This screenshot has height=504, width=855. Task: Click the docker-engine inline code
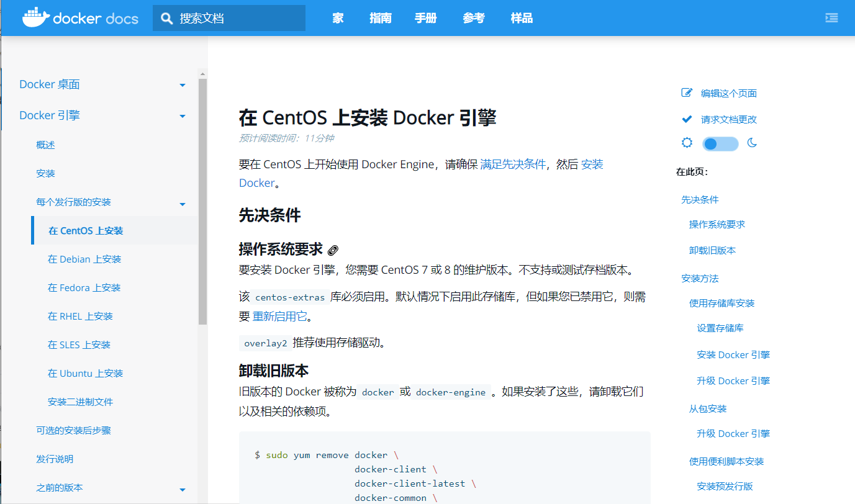click(451, 392)
